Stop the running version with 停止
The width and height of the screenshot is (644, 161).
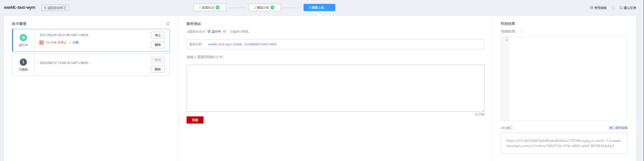[x=158, y=35]
